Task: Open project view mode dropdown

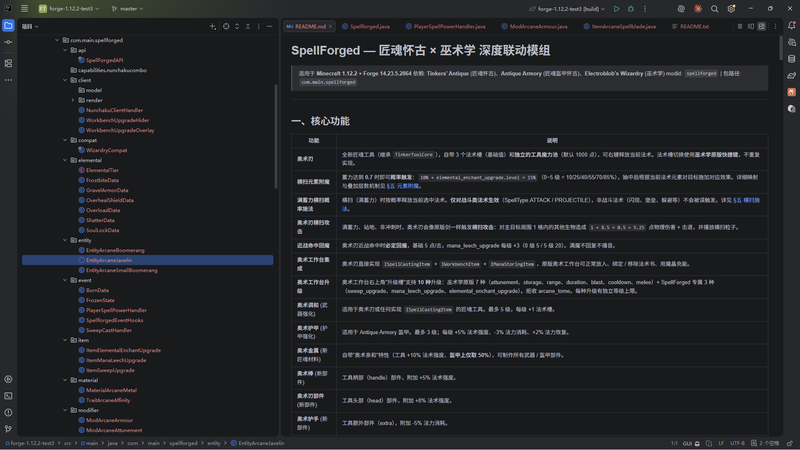Action: (30, 27)
